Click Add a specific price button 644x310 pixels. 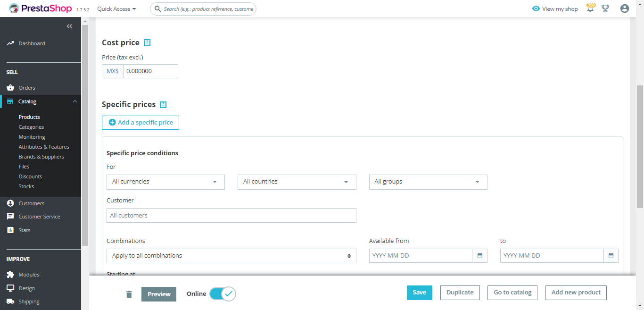click(x=140, y=122)
